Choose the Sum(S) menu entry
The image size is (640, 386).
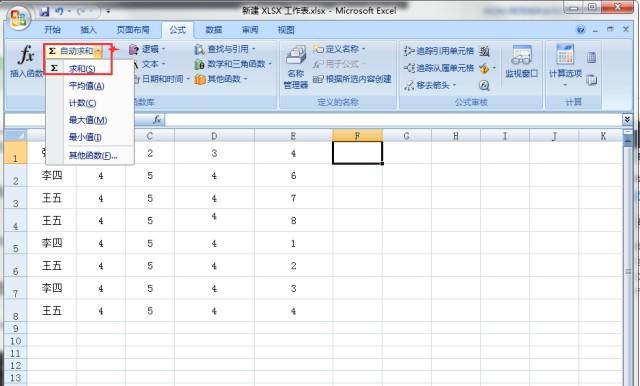tap(82, 69)
